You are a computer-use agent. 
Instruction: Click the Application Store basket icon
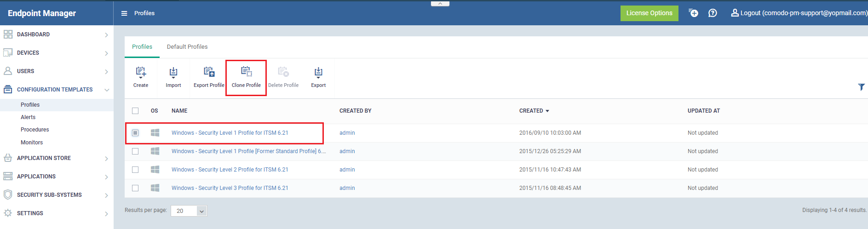point(8,158)
